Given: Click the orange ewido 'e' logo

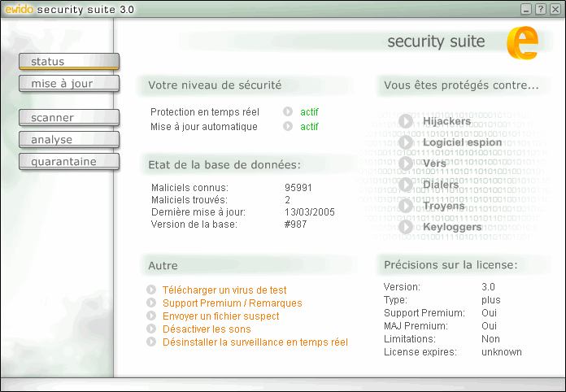Looking at the screenshot, I should tap(522, 42).
